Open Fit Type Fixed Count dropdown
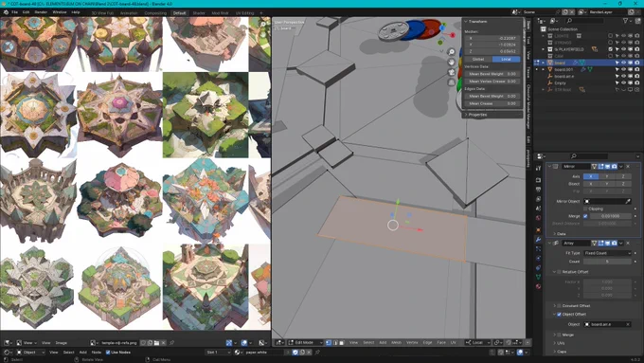Screen dimensions: 644x363 click(x=607, y=253)
